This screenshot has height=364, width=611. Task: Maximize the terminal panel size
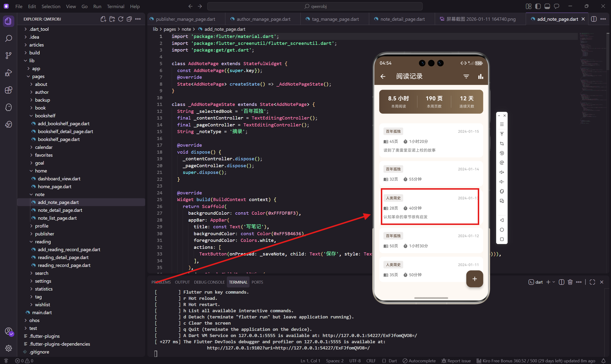click(x=592, y=282)
